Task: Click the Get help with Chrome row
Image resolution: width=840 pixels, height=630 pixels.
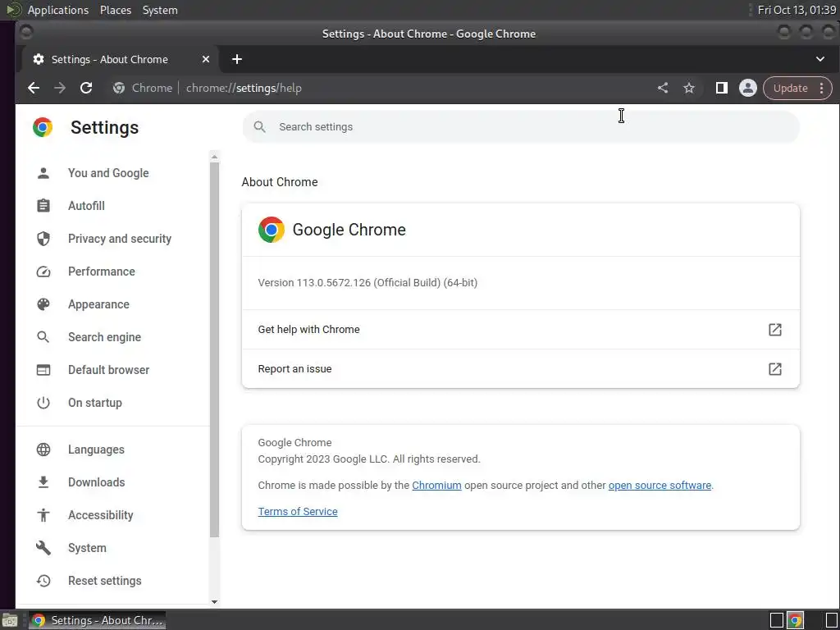Action: coord(521,330)
